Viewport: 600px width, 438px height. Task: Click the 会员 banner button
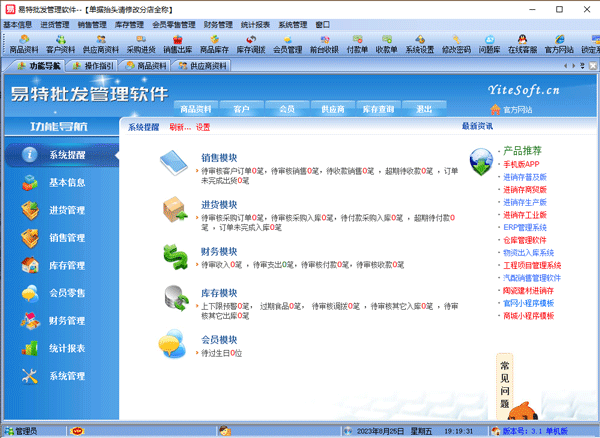287,109
